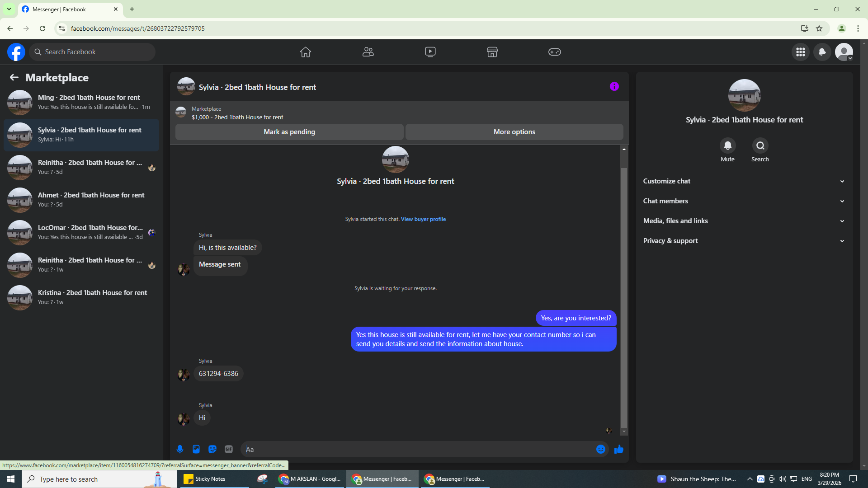Open View buyer profile link
Screen dimensions: 868x488
point(423,219)
